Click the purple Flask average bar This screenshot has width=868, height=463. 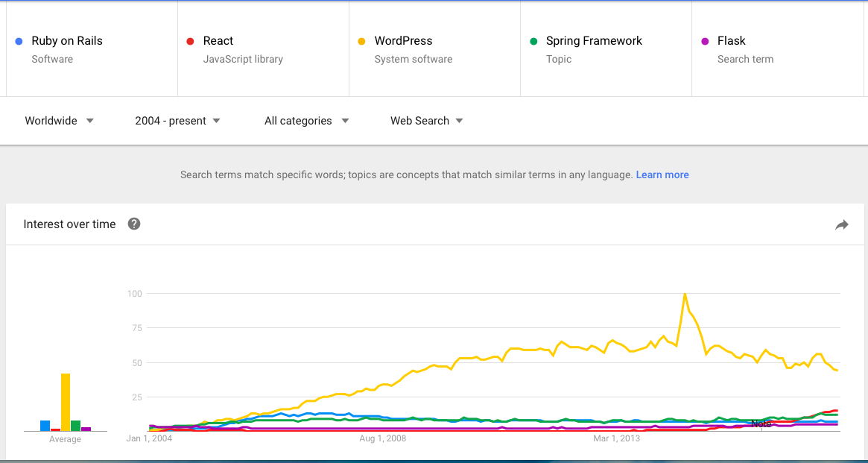pos(86,429)
